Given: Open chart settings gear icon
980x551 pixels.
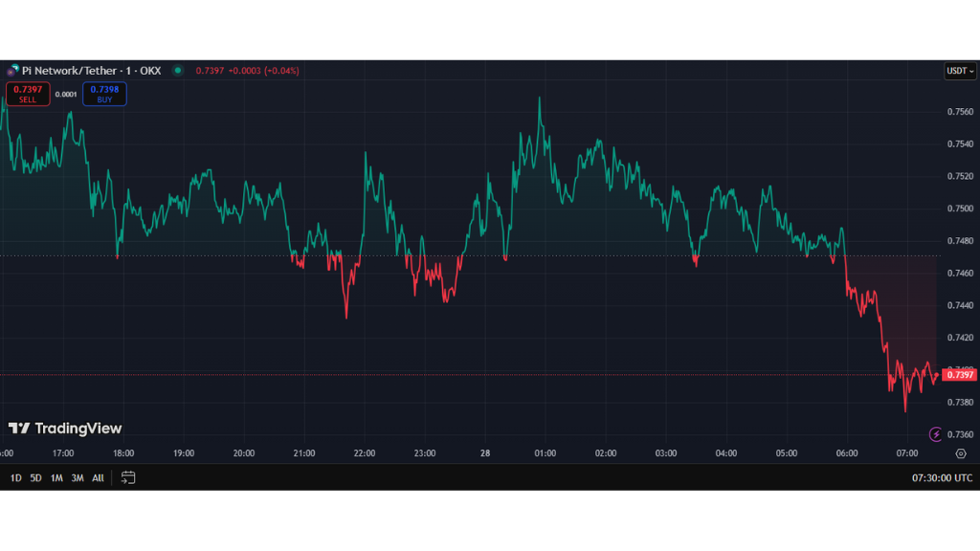Looking at the screenshot, I should (x=960, y=453).
